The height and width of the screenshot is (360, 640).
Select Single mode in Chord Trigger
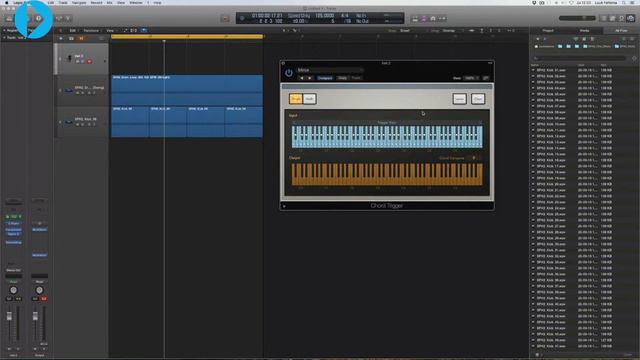(x=296, y=99)
